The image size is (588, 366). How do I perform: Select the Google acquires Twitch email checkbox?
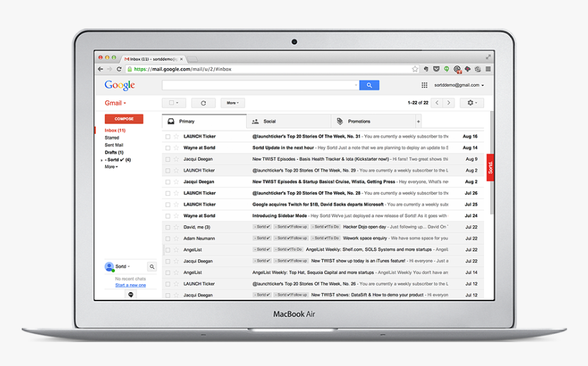tap(168, 205)
